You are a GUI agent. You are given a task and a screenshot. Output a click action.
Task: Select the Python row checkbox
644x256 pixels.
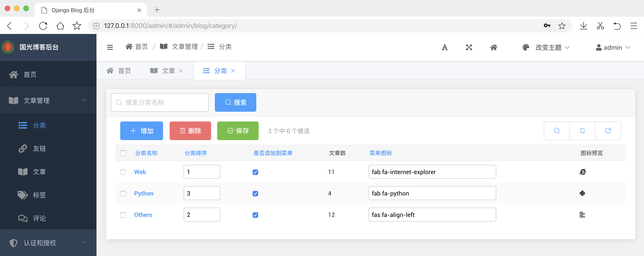pyautogui.click(x=123, y=194)
